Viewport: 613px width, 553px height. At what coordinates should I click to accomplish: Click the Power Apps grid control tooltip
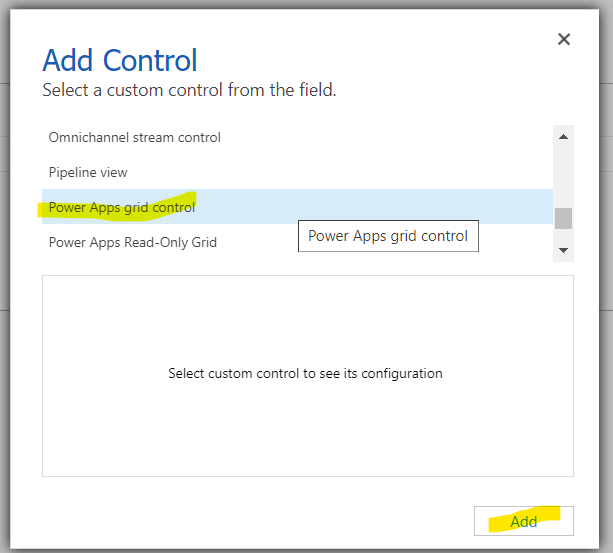(388, 237)
